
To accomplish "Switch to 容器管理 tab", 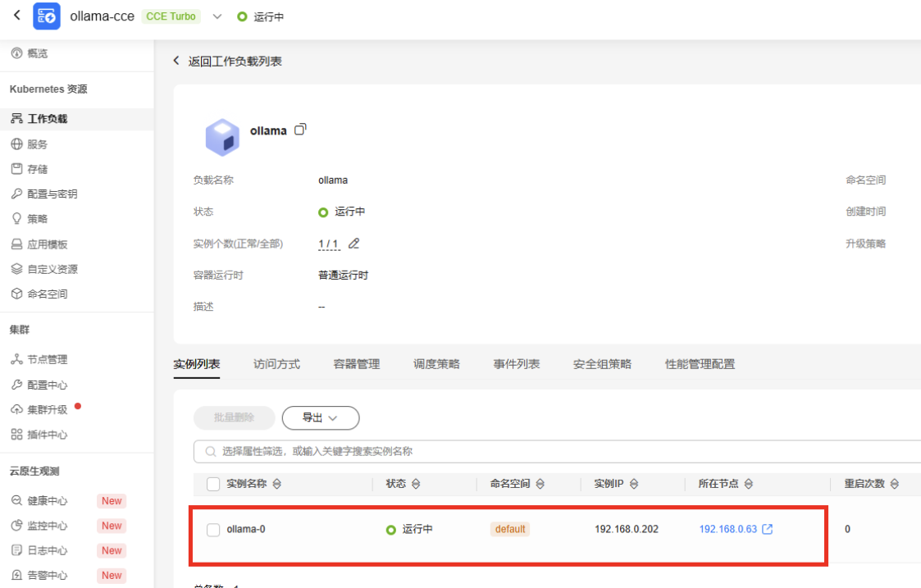I will click(357, 364).
